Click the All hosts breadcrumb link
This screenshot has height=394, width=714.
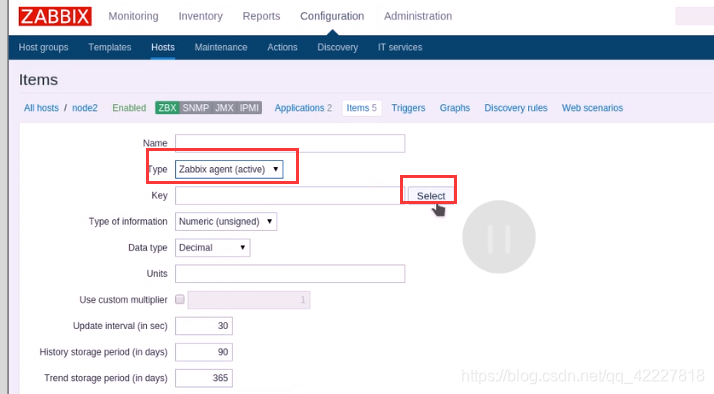41,108
